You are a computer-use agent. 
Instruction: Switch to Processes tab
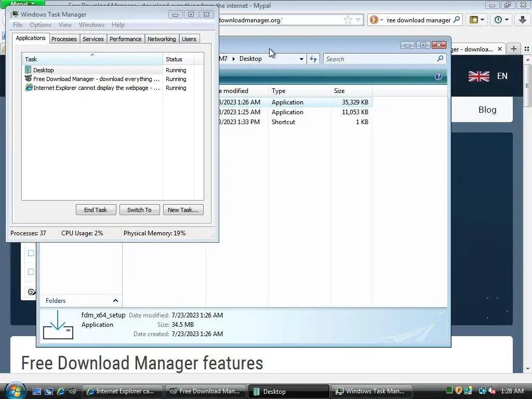tap(64, 38)
